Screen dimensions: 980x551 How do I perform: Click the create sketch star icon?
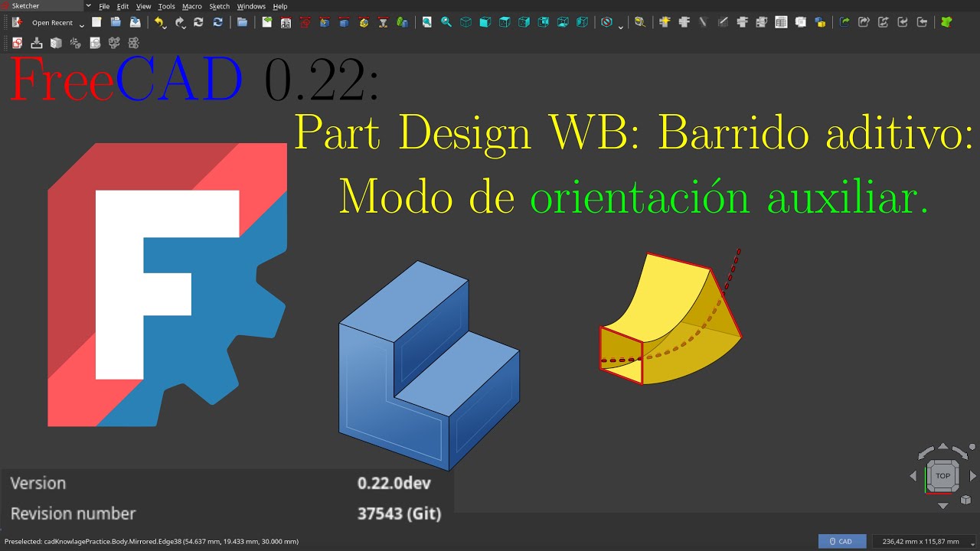point(664,22)
